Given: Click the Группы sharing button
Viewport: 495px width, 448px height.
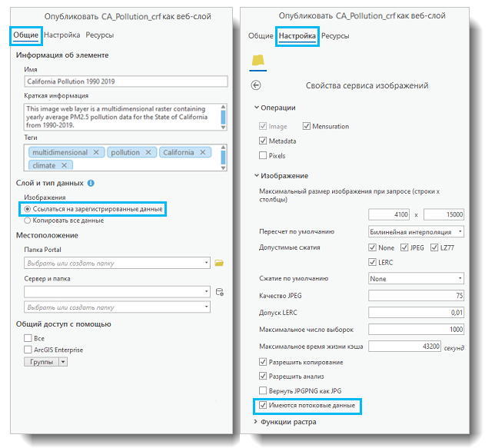Looking at the screenshot, I should point(45,361).
